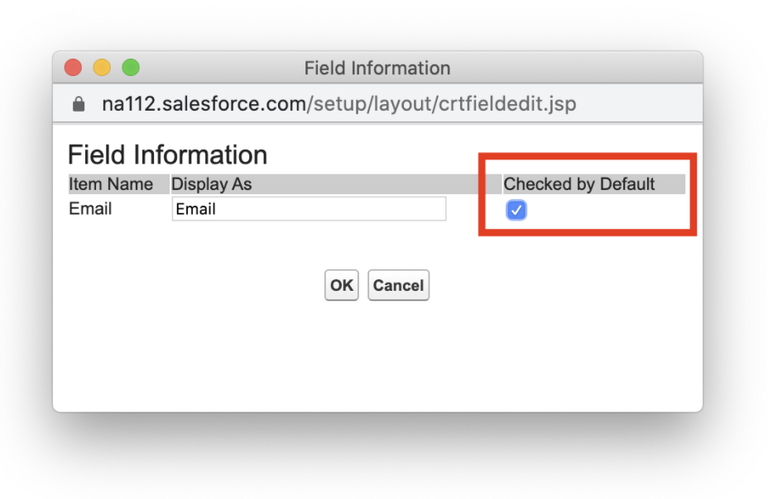Viewport: 768px width, 499px height.
Task: Close the window with red button
Action: (x=73, y=68)
